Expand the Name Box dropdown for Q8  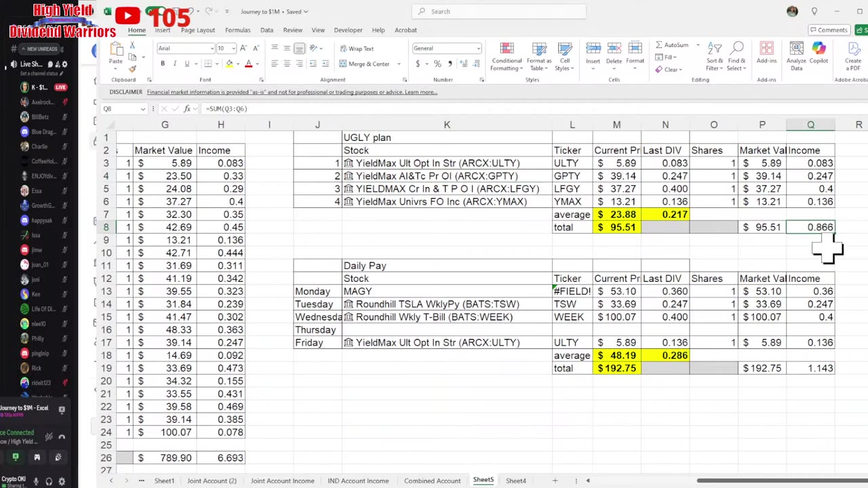[142, 109]
